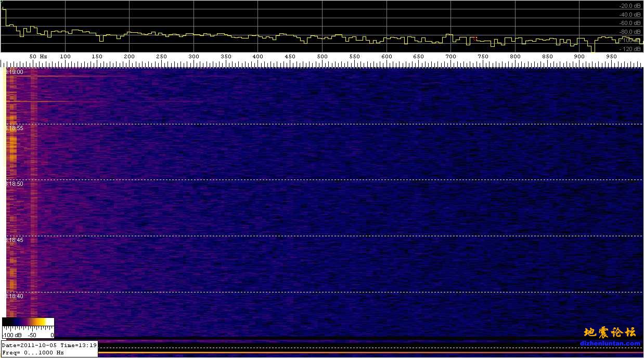Select the 8:18:40 time marker
The height and width of the screenshot is (358, 644).
[14, 297]
